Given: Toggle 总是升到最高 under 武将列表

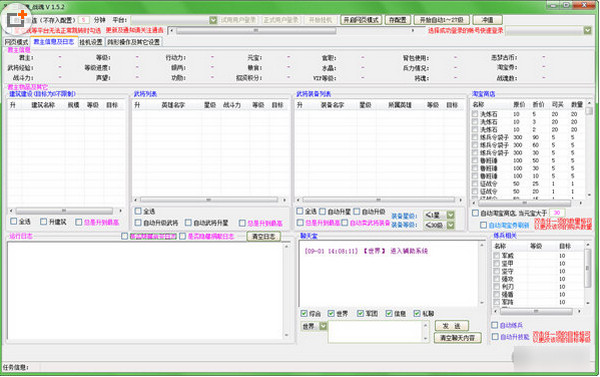Looking at the screenshot, I should [x=242, y=223].
